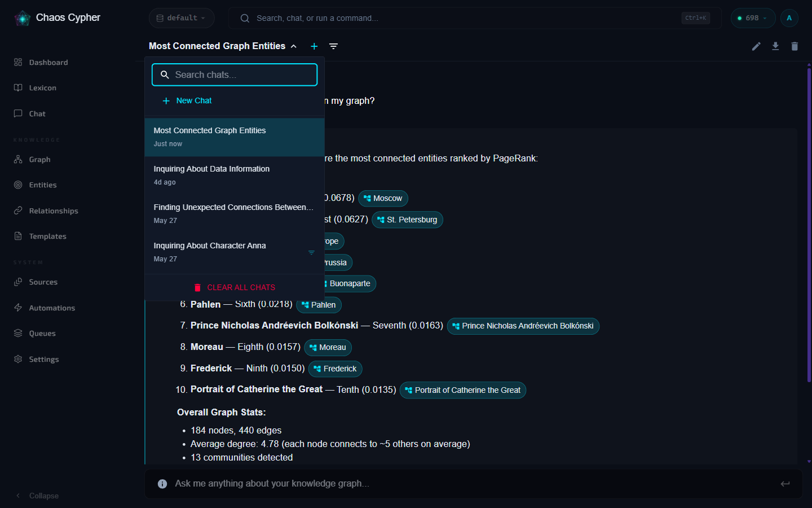This screenshot has height=508, width=812.
Task: Click the Relationships link icon
Action: click(18, 211)
